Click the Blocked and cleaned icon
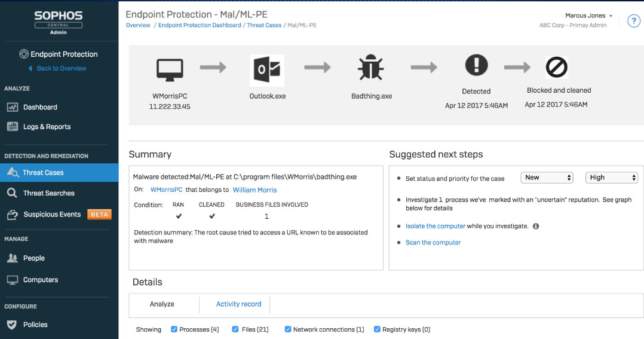Screen dimensions: 644x339 [557, 68]
